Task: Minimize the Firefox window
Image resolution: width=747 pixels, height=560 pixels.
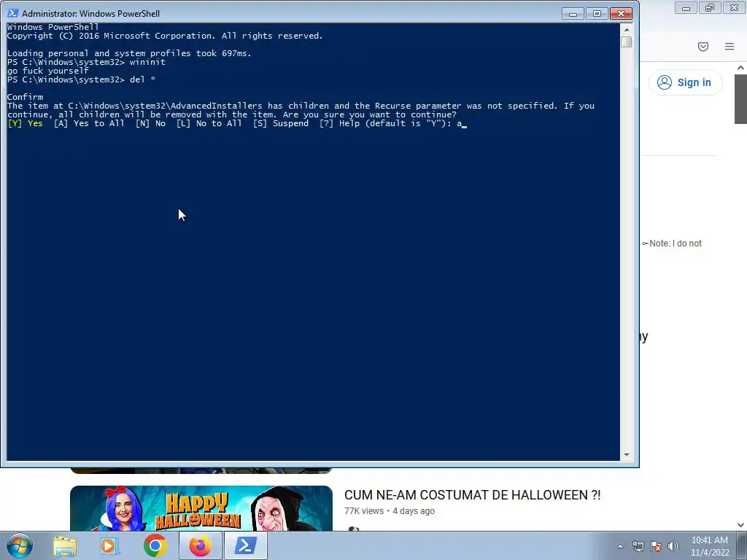Action: (686, 8)
